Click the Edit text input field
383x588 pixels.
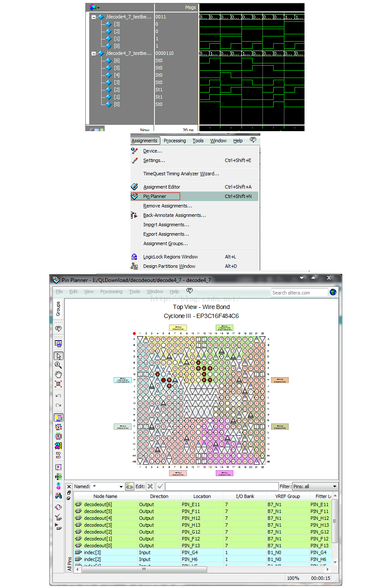[222, 486]
